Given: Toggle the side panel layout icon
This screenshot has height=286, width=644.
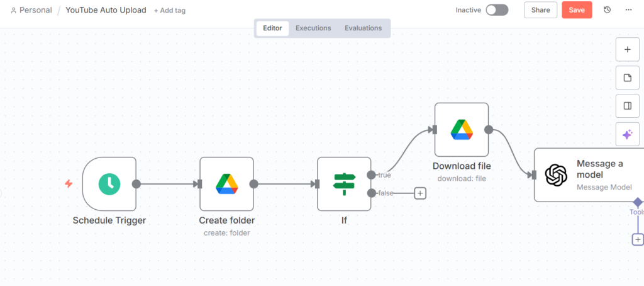Looking at the screenshot, I should click(626, 106).
